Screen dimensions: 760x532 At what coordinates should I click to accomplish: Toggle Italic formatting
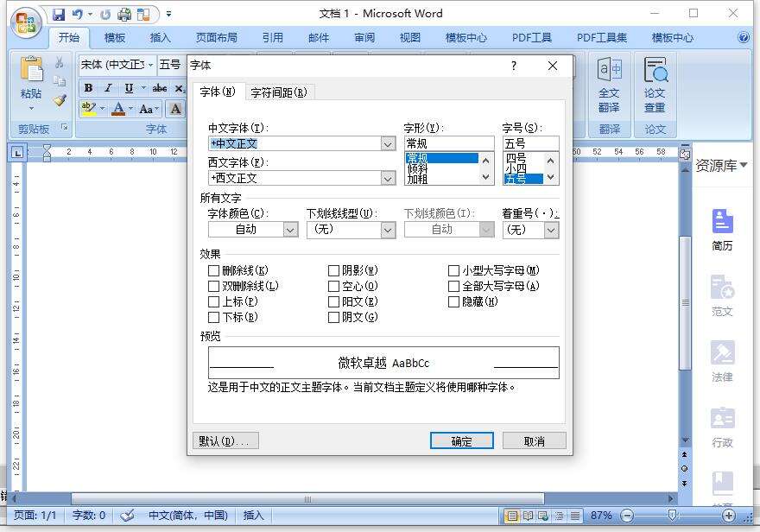[108, 88]
